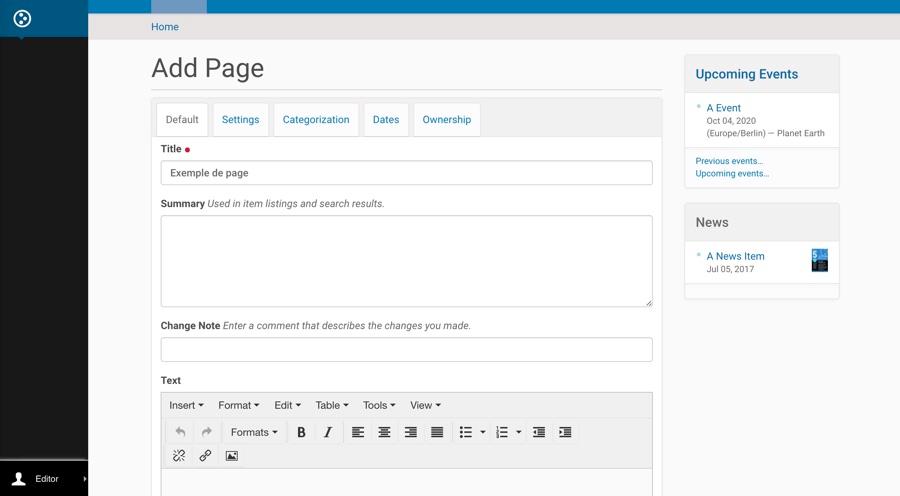Center align the text

tap(384, 432)
